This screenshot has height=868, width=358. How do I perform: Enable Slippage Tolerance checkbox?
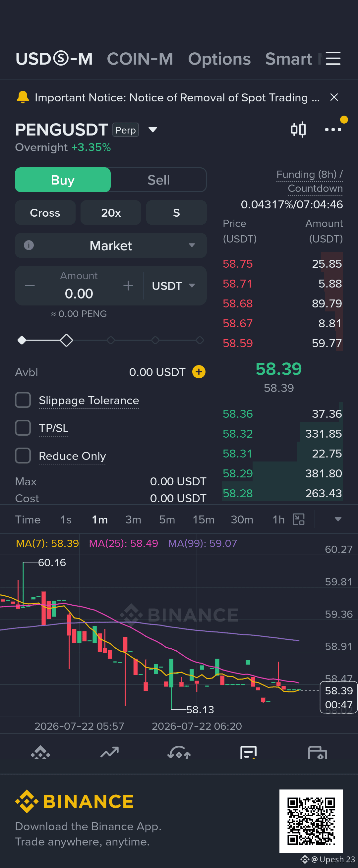click(x=23, y=400)
